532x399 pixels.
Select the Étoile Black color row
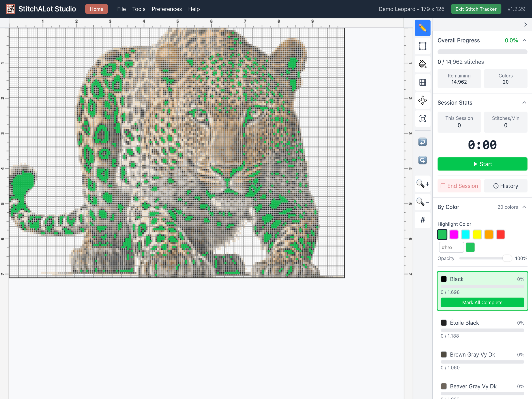pyautogui.click(x=482, y=329)
